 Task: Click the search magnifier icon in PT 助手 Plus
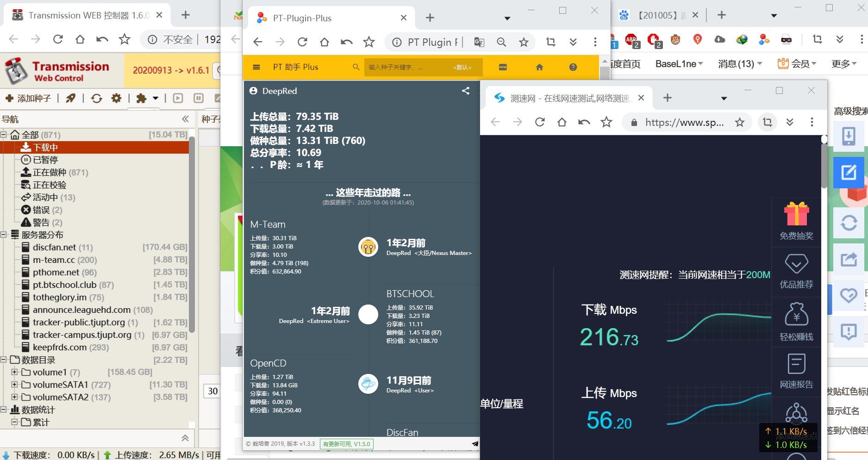(356, 67)
